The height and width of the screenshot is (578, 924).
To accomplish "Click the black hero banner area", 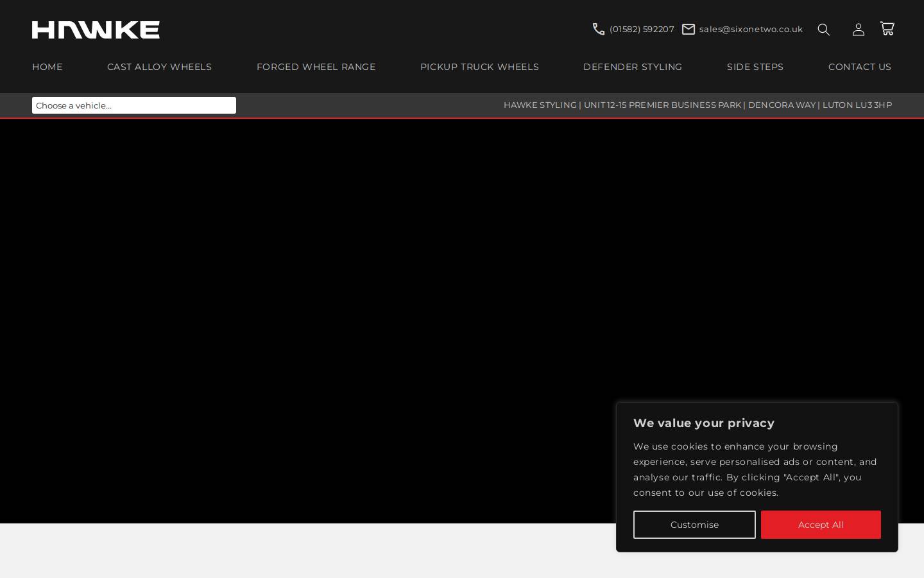I will (x=462, y=321).
